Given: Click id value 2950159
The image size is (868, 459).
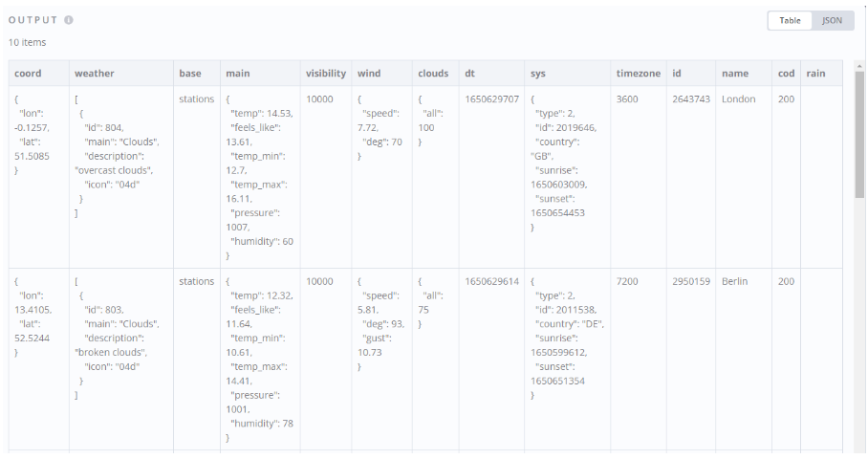Looking at the screenshot, I should point(691,281).
